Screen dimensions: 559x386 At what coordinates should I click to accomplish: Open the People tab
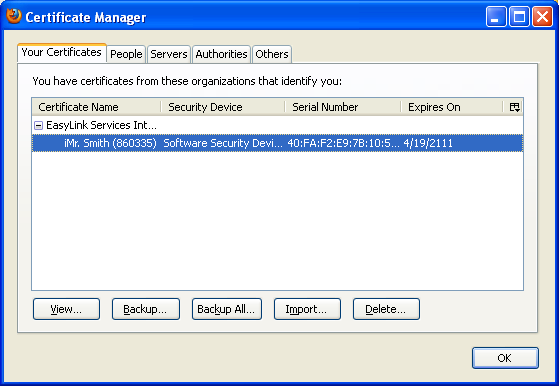pyautogui.click(x=126, y=54)
